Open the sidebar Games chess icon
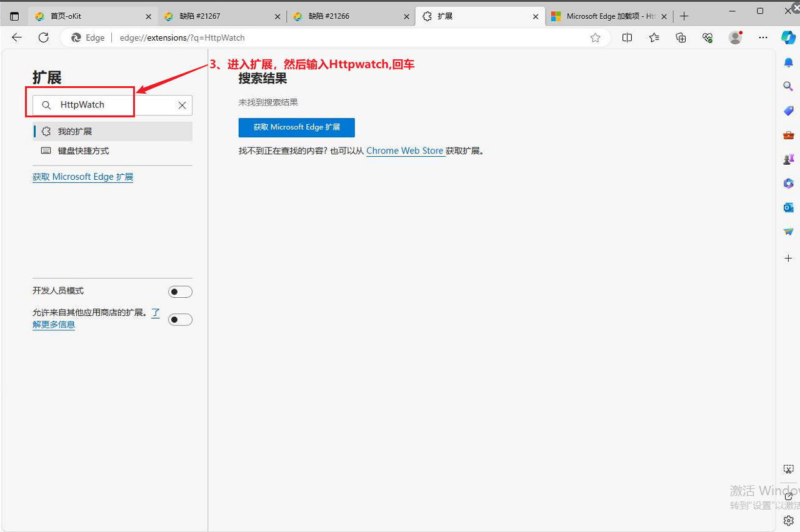Screen dimensions: 800x532 (789, 159)
